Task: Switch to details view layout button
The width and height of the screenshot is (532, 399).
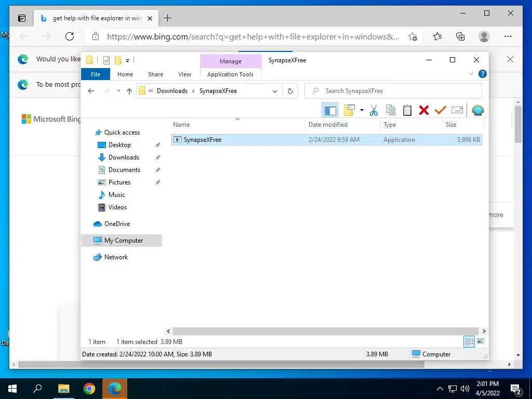Action: coord(469,342)
